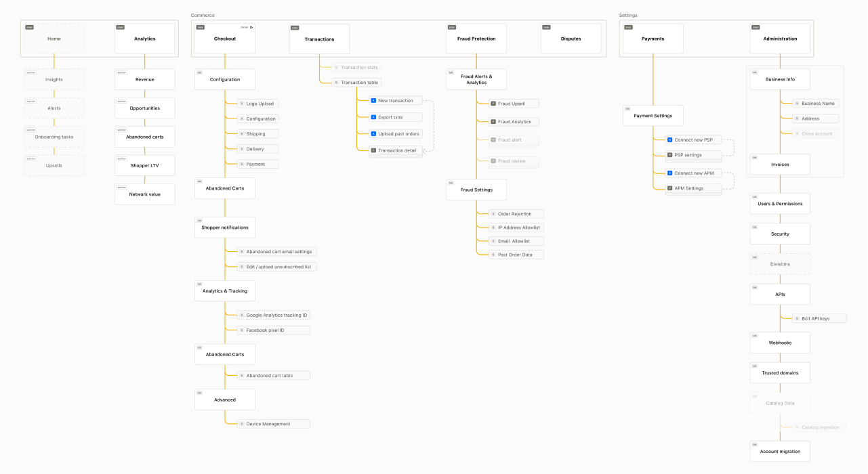The height and width of the screenshot is (474, 868).
Task: Click the Detail arrow icon on Checkout card
Action: click(x=251, y=27)
